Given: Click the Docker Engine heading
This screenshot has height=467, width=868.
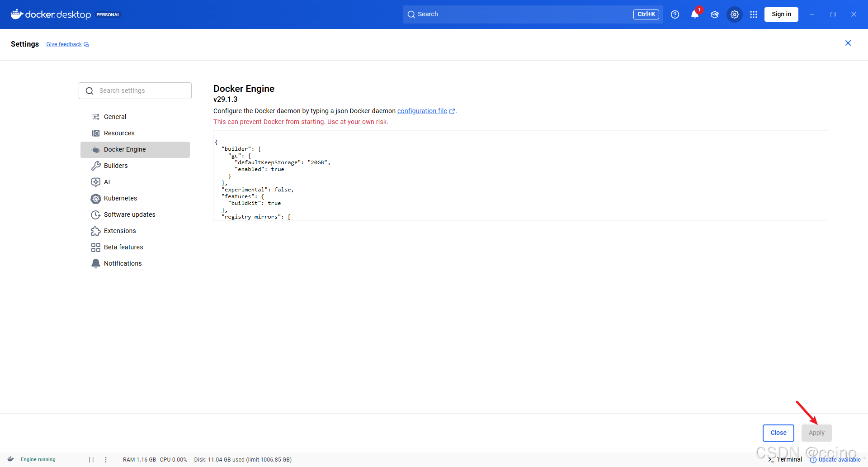Looking at the screenshot, I should 244,89.
